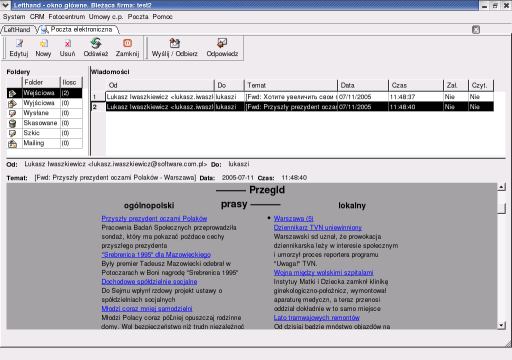Open the 'Warszawa (5)' link
The image size is (512, 360).
[x=293, y=219]
